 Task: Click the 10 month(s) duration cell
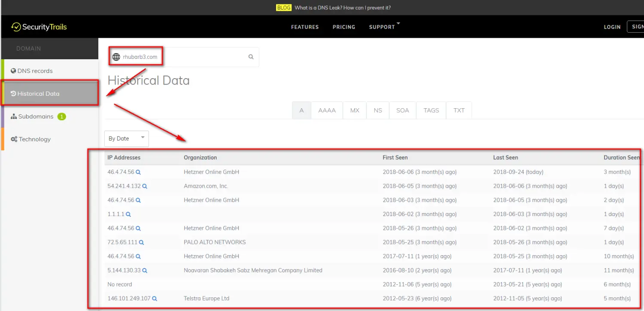(619, 256)
